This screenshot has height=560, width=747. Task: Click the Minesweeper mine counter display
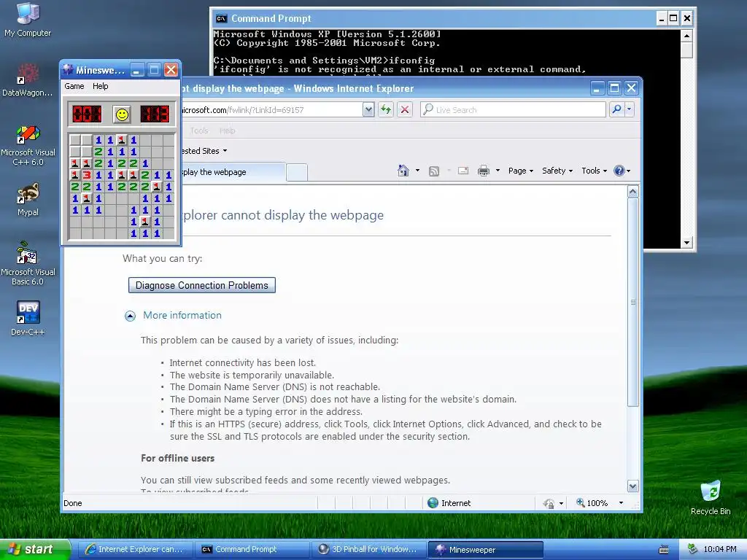tap(87, 114)
